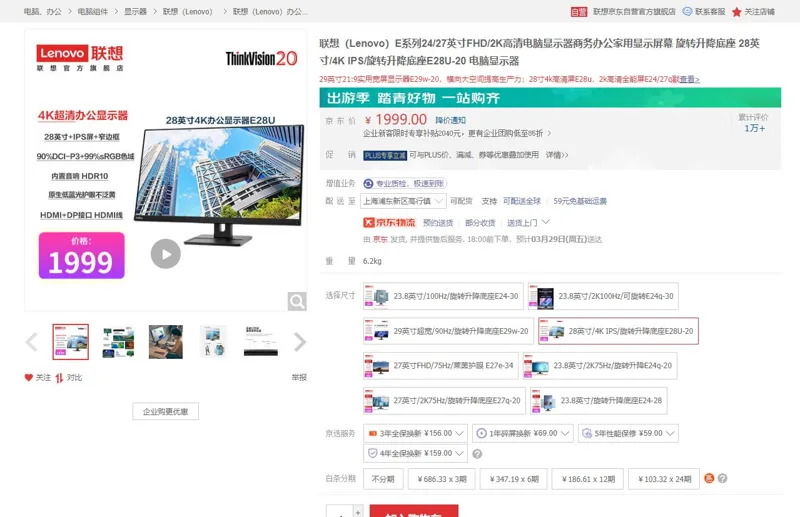This screenshot has height=517, width=800.
Task: Click the 对比 compare icon
Action: click(x=59, y=378)
